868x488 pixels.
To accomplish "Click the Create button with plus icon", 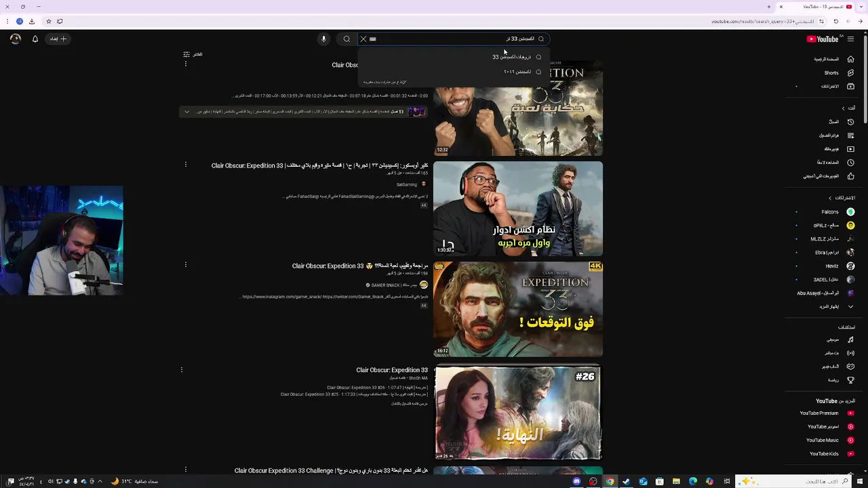I will pos(58,39).
